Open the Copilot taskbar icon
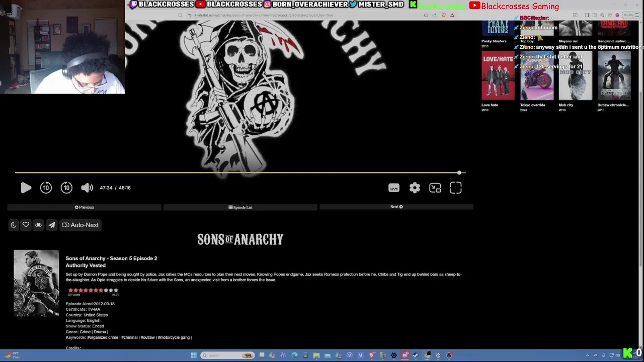 [272, 355]
